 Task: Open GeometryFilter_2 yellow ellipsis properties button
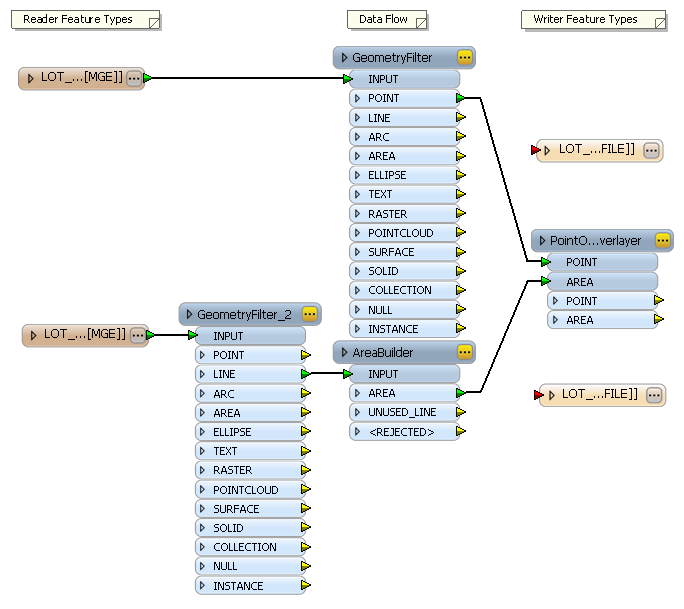point(309,314)
